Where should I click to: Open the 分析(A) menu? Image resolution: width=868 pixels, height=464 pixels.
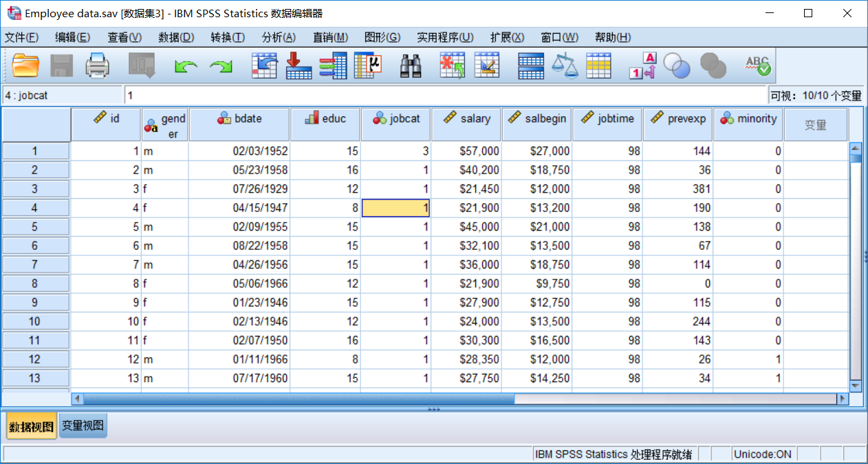(279, 37)
